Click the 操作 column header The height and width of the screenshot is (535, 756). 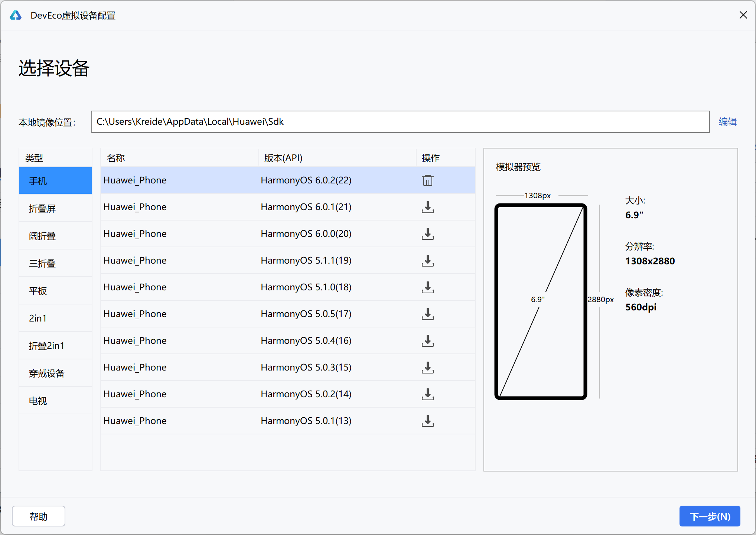coord(446,158)
